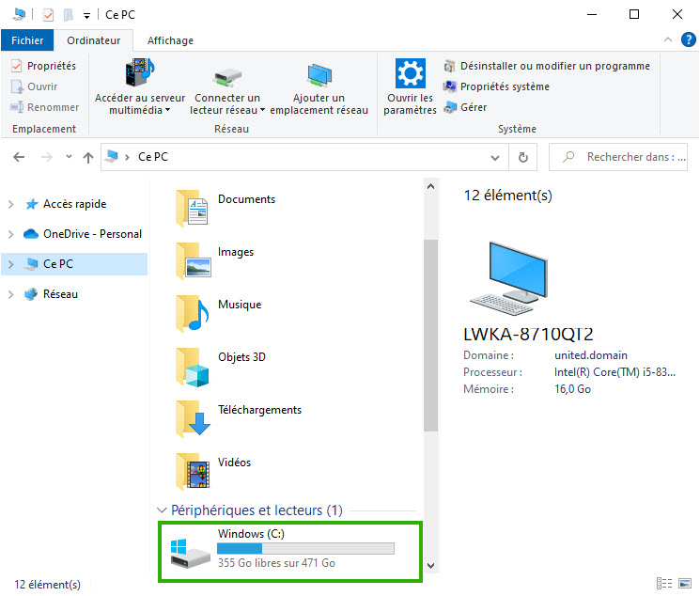
Task: Click the computer thumbnail in details pane
Action: pyautogui.click(x=508, y=278)
